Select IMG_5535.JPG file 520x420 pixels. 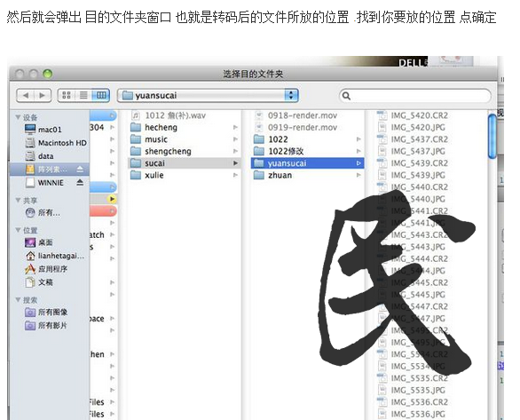(412, 390)
